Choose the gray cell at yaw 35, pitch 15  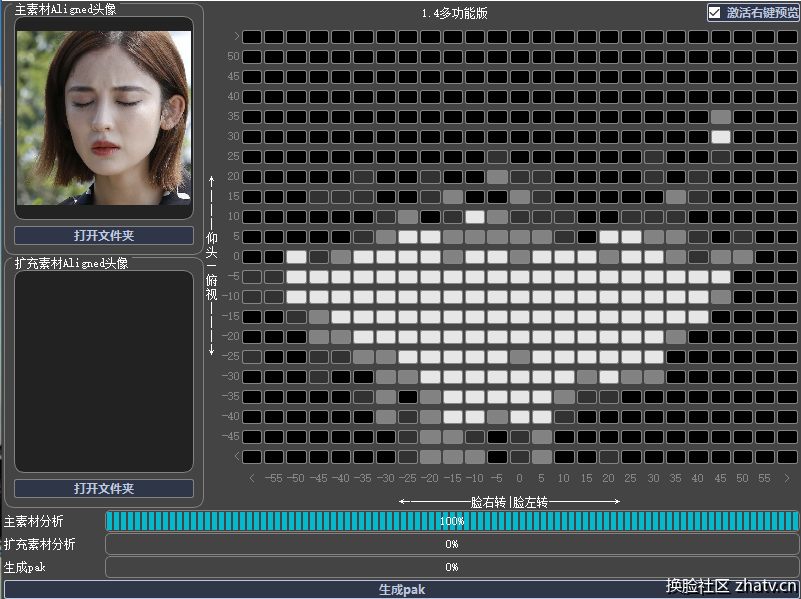click(x=676, y=197)
